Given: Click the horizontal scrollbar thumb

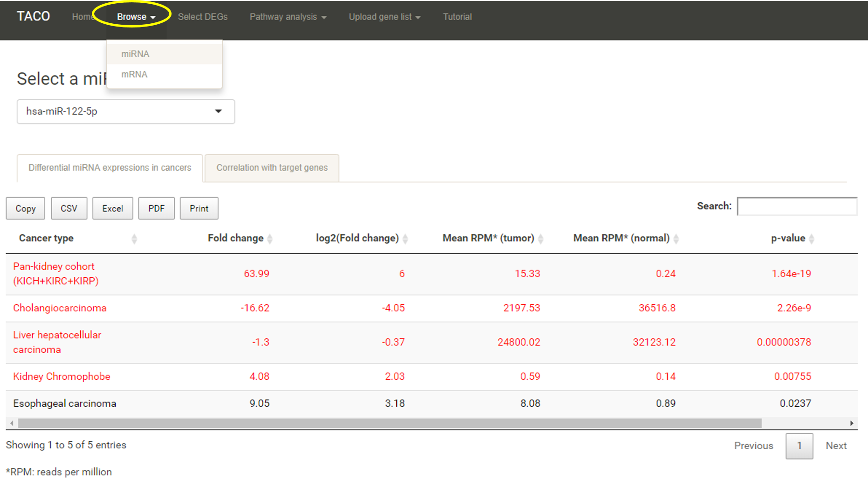Looking at the screenshot, I should 390,423.
